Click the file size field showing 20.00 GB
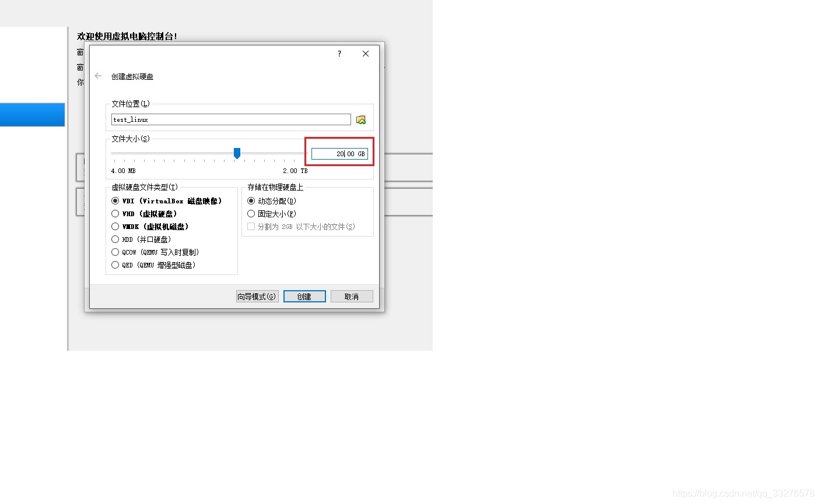This screenshot has width=820, height=504. 339,154
